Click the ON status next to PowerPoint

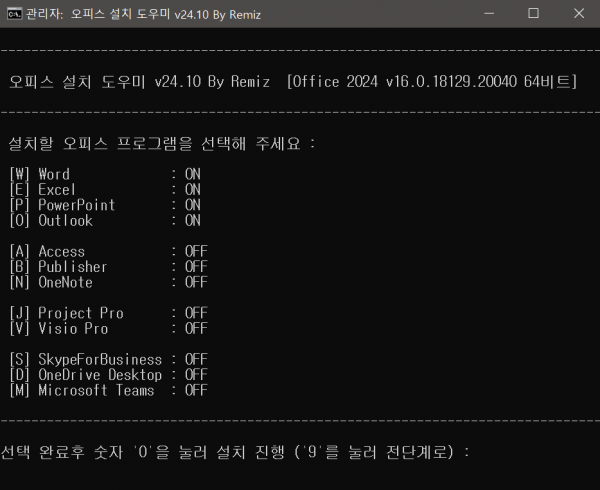point(193,205)
